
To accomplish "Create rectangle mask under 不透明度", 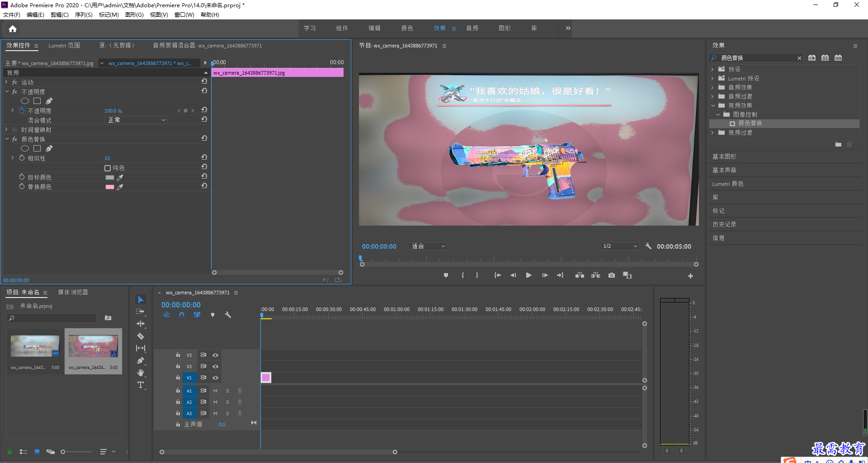I will pos(37,101).
